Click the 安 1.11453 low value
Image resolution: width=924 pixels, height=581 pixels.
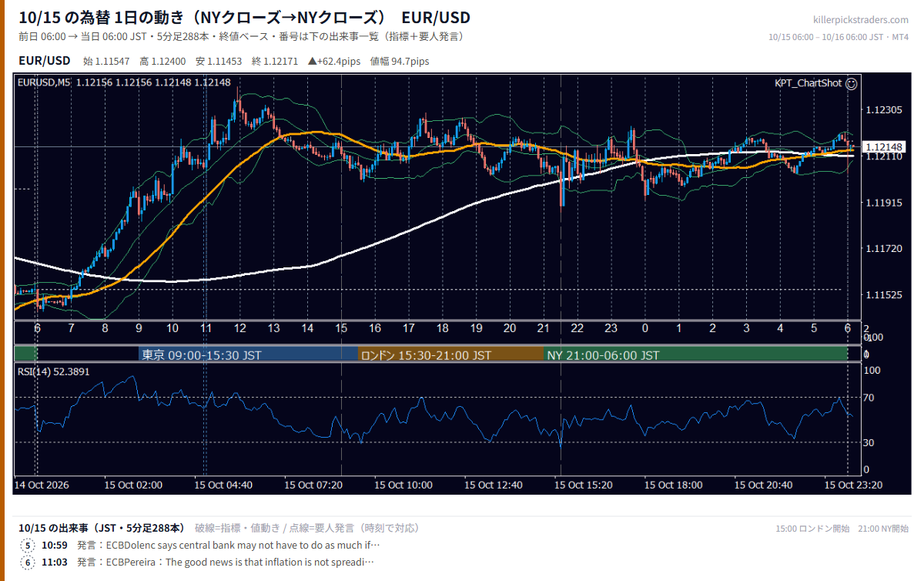click(219, 61)
